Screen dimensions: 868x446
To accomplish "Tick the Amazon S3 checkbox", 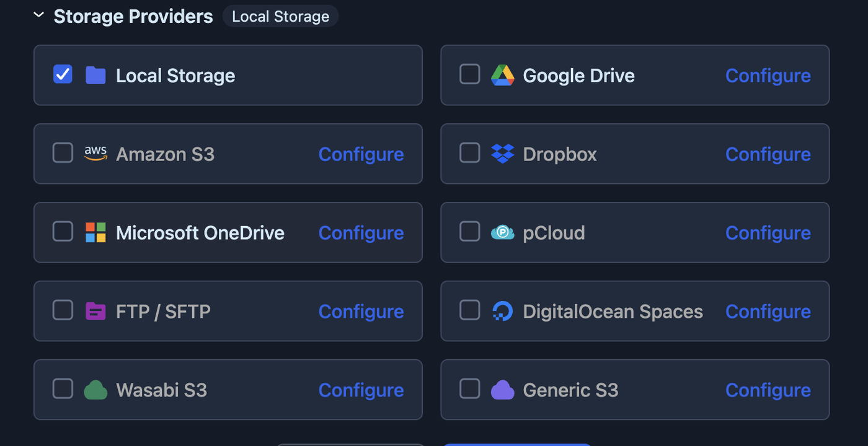I will tap(63, 152).
